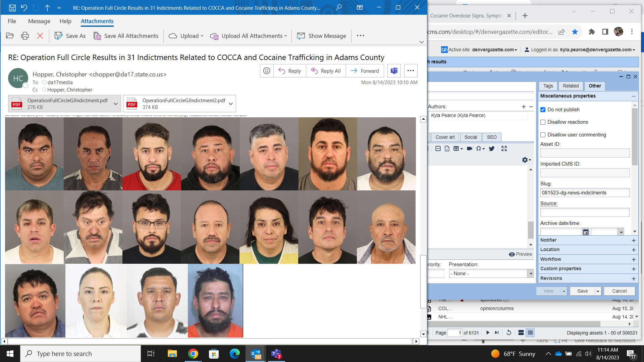Image resolution: width=644 pixels, height=362 pixels.
Task: Embed a tweet with the Twitter icon
Action: click(492, 148)
